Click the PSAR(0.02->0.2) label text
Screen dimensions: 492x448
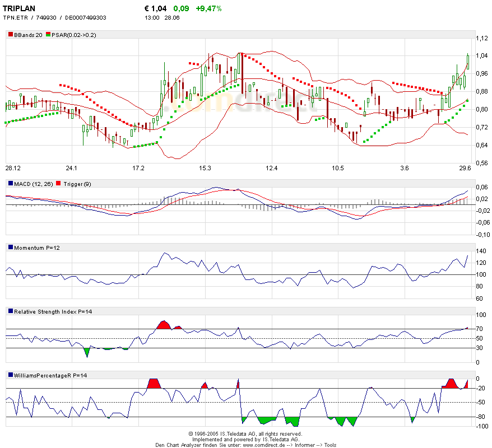pos(74,35)
